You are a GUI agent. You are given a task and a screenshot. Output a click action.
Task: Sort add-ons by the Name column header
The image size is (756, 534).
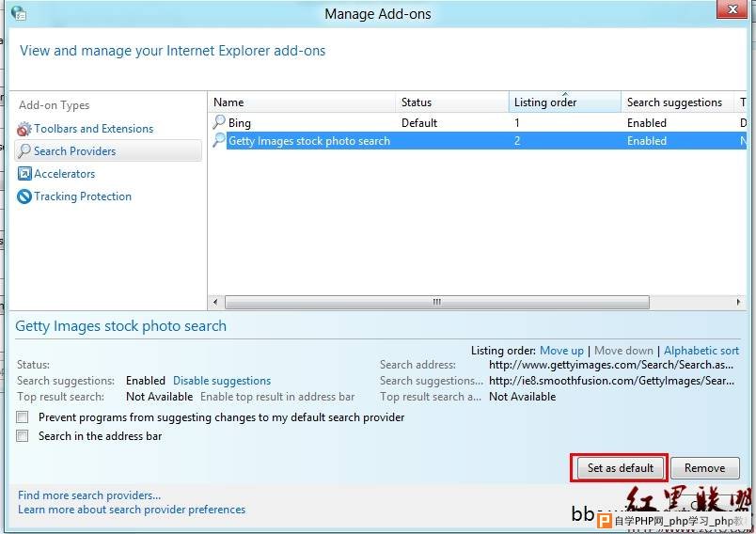click(301, 102)
